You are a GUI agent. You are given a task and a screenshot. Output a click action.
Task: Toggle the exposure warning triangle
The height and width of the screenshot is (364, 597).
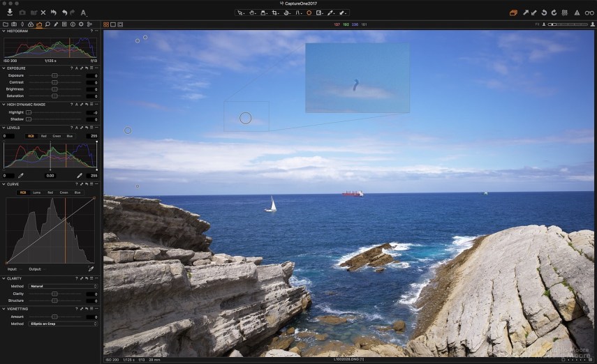pos(577,13)
